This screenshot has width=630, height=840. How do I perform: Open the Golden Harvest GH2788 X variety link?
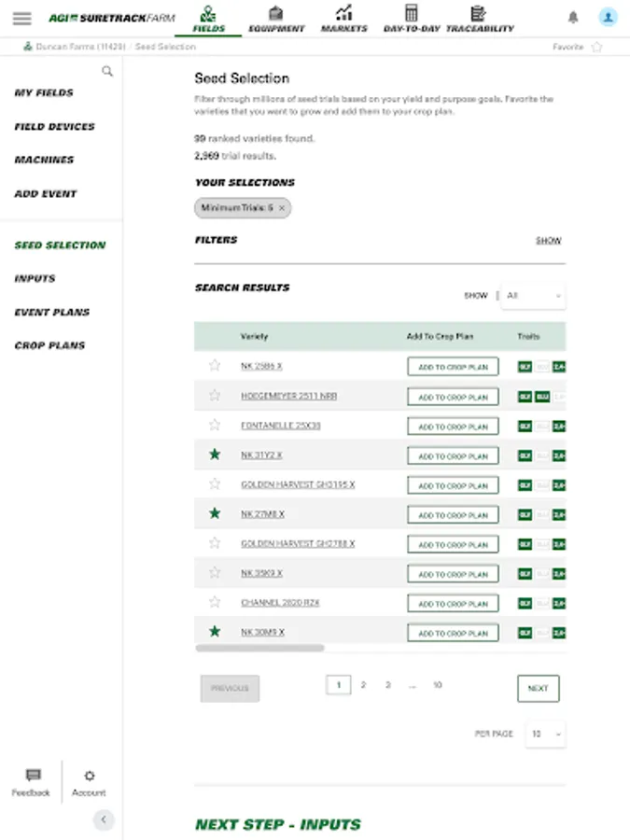298,543
